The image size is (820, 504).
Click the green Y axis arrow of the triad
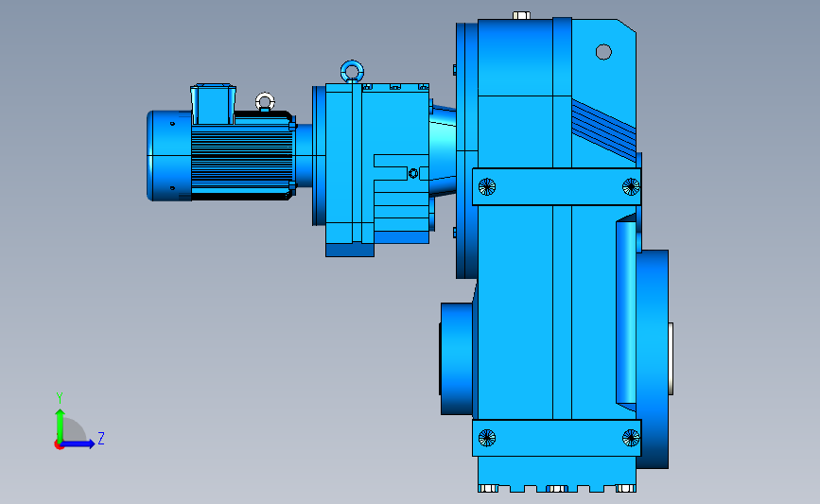[x=60, y=425]
